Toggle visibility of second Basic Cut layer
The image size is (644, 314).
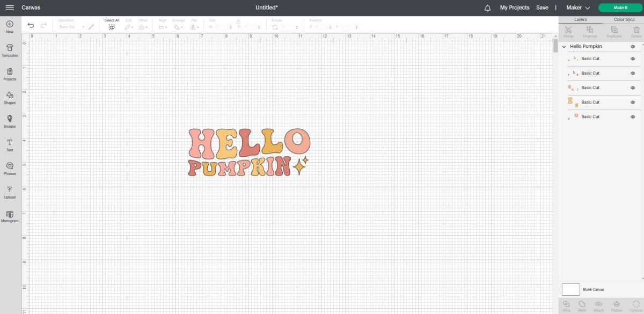(x=633, y=73)
